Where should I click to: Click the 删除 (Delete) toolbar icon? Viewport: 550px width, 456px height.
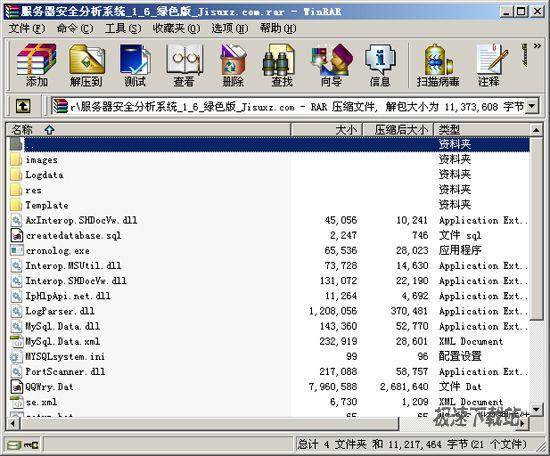pyautogui.click(x=233, y=65)
